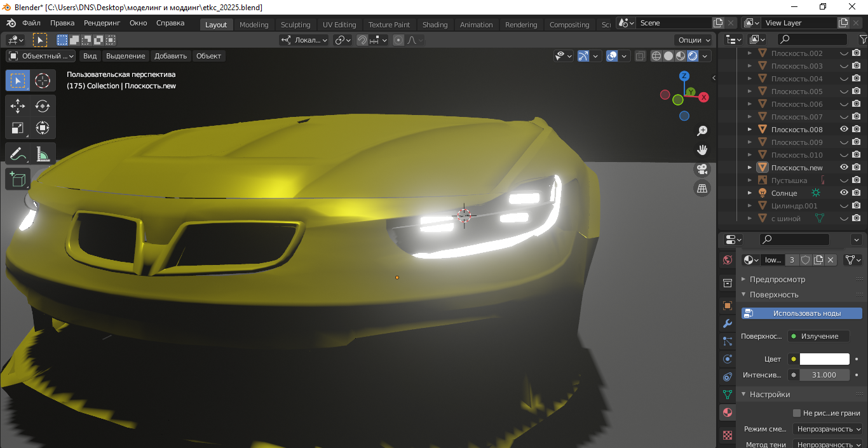Open the Режим смешивания dropdown
This screenshot has width=868, height=448.
pyautogui.click(x=830, y=429)
